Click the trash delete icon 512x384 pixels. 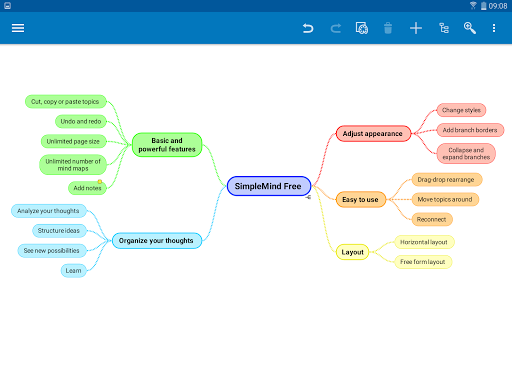pyautogui.click(x=388, y=28)
